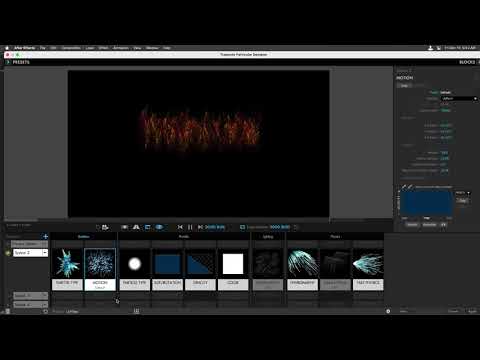Click the preview current time value

(215, 227)
